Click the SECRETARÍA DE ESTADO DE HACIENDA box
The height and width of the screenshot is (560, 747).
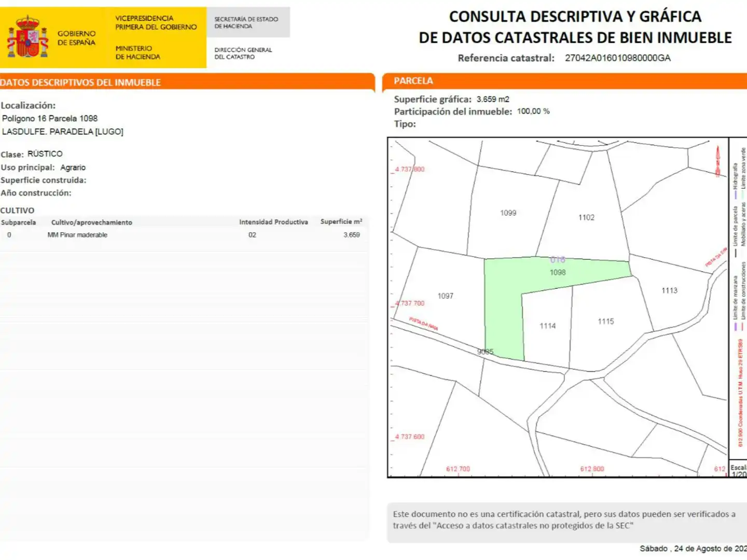(248, 22)
